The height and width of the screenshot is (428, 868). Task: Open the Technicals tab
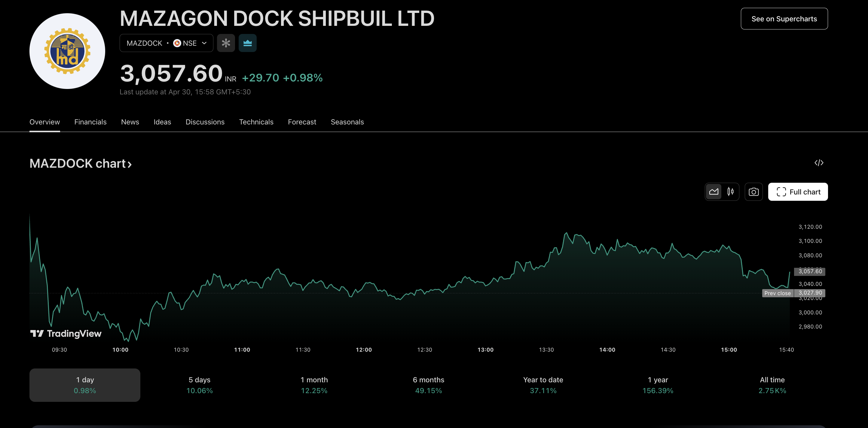[256, 122]
